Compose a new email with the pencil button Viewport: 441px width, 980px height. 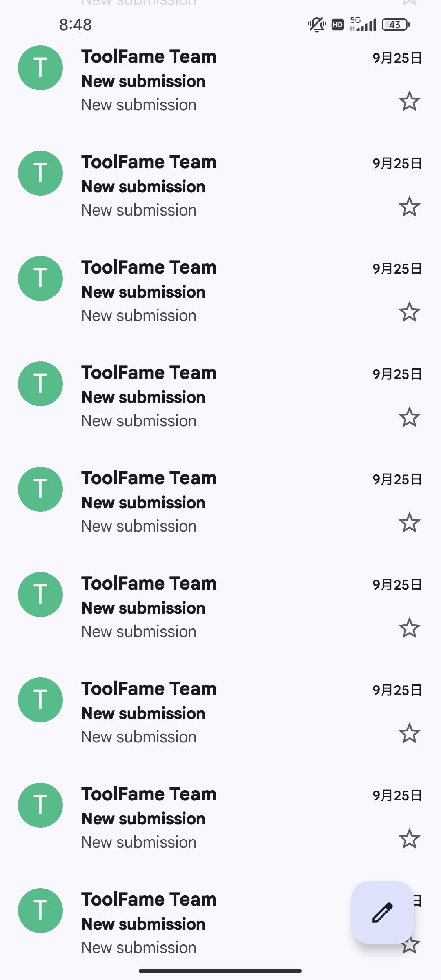[x=383, y=913]
